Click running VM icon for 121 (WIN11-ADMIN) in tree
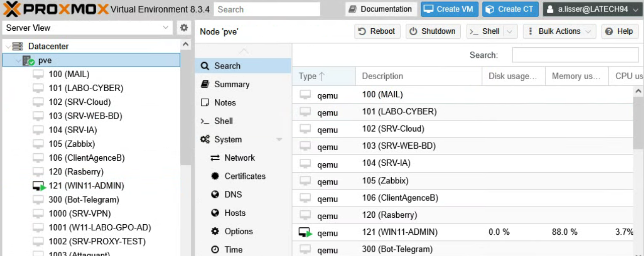644x256 pixels. [39, 186]
